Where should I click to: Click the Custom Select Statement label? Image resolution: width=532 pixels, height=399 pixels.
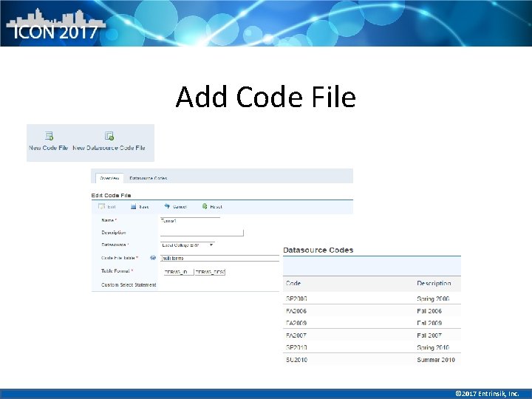point(129,285)
